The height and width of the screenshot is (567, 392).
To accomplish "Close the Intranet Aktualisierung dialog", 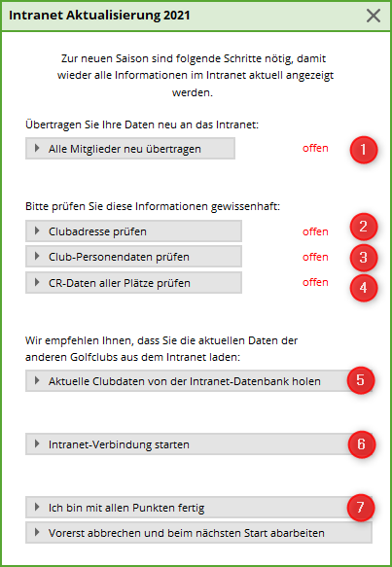I will 374,16.
